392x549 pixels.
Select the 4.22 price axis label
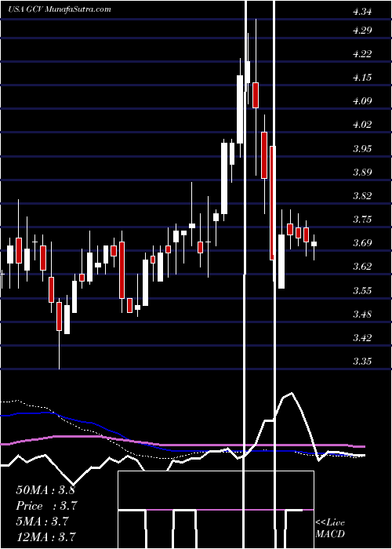coord(362,53)
